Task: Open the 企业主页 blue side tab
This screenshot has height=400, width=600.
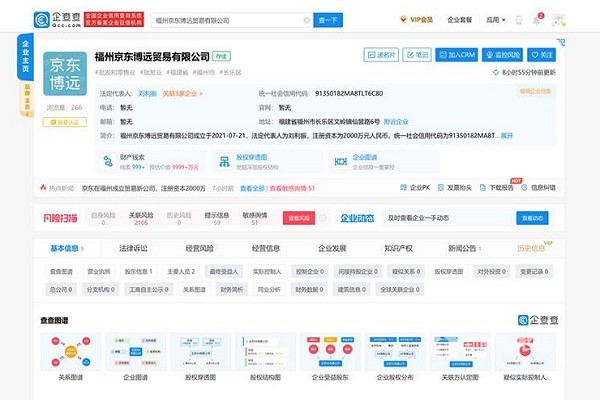Action: pyautogui.click(x=26, y=57)
